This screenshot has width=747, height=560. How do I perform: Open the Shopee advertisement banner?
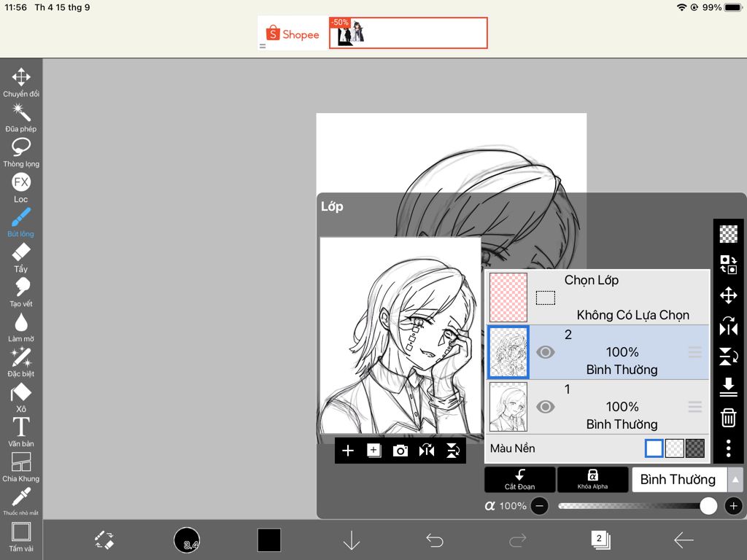tap(373, 33)
